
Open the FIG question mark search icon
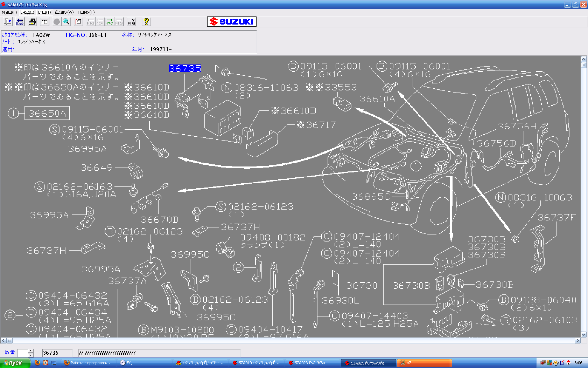click(131, 22)
